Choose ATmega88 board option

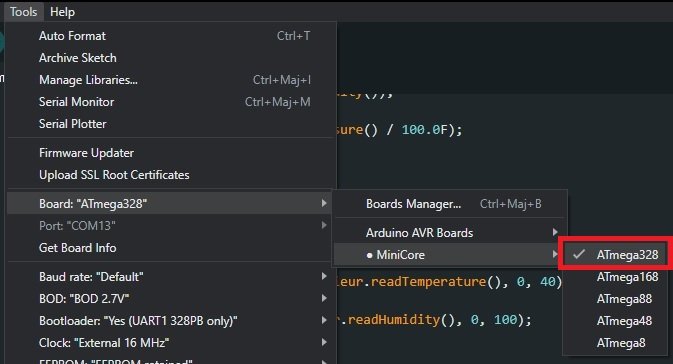(615, 299)
